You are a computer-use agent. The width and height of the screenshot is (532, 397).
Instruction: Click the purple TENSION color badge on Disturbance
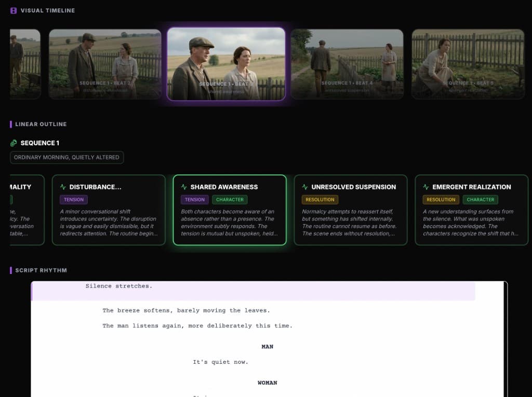73,199
